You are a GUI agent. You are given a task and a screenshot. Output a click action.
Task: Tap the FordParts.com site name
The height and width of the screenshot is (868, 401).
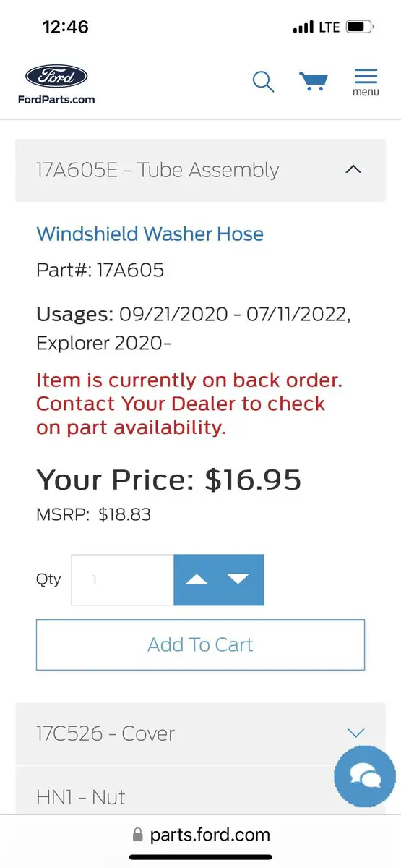(x=56, y=99)
